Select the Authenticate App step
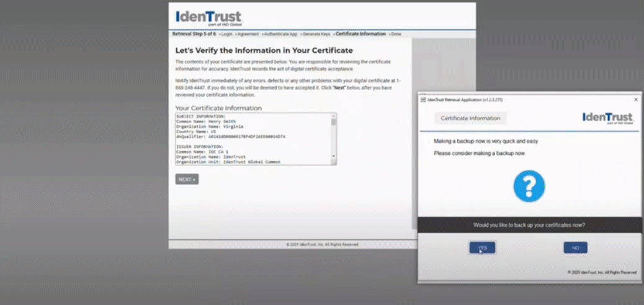Screen dimensions: 644x305 [x=279, y=34]
